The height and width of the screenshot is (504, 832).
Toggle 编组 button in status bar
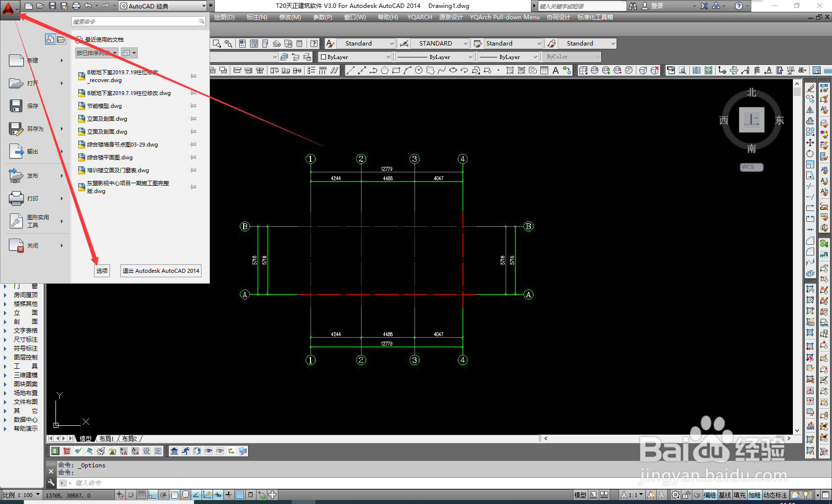710,495
